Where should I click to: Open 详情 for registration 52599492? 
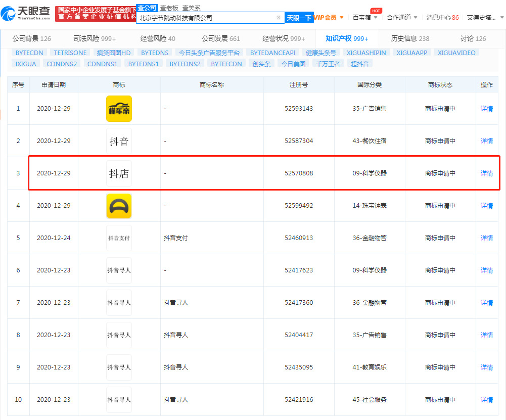487,206
